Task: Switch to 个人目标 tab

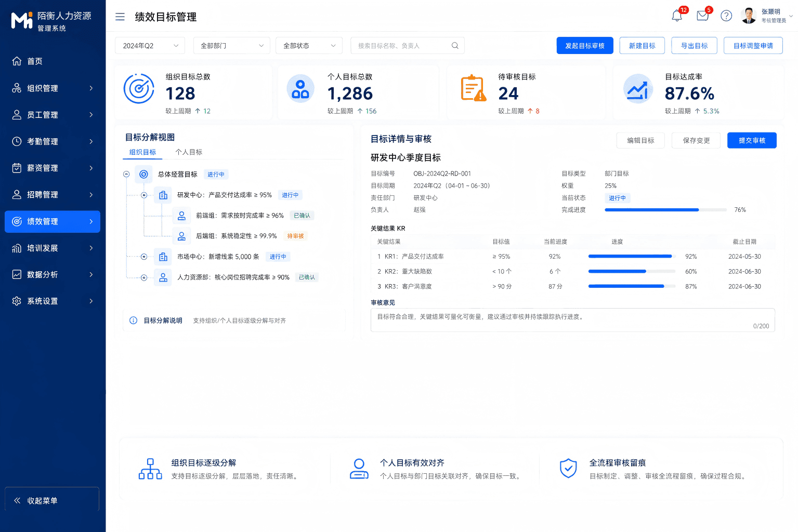Action: tap(189, 152)
